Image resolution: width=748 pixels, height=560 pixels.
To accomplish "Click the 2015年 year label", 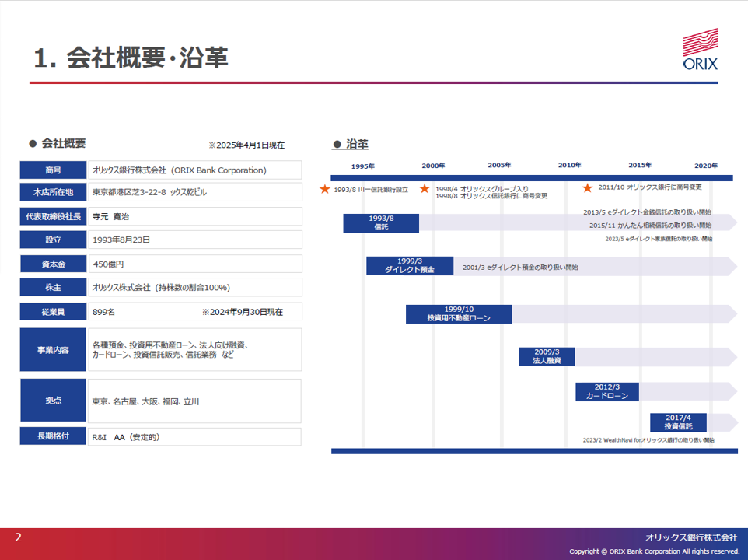I will (x=640, y=165).
